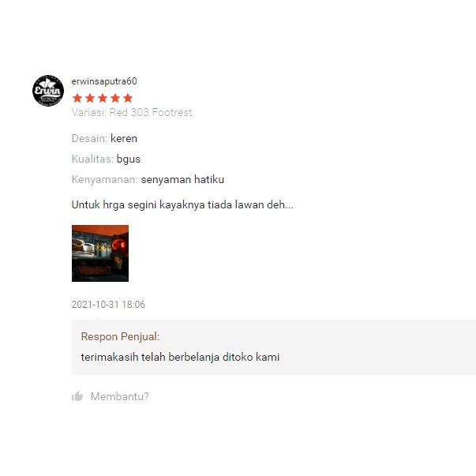Open the erwinsaputra60 username link

point(104,81)
